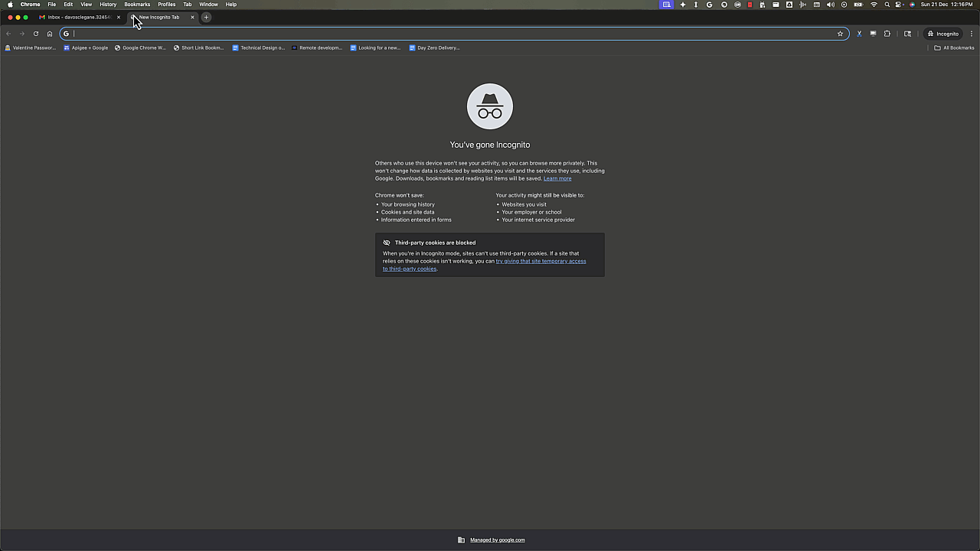The height and width of the screenshot is (551, 980).
Task: Open Chrome's three-dot menu
Action: 972,34
